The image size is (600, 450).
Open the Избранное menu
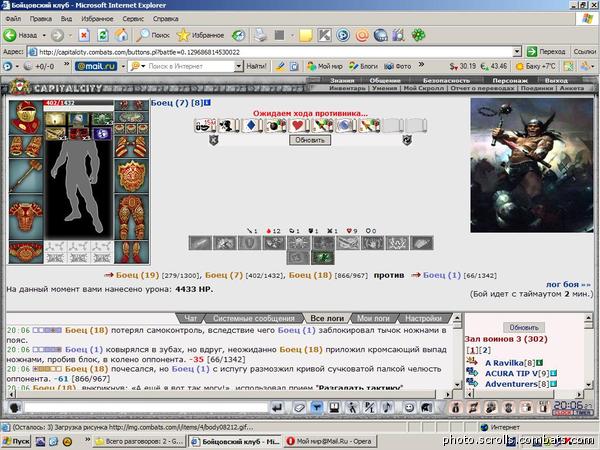(97, 19)
